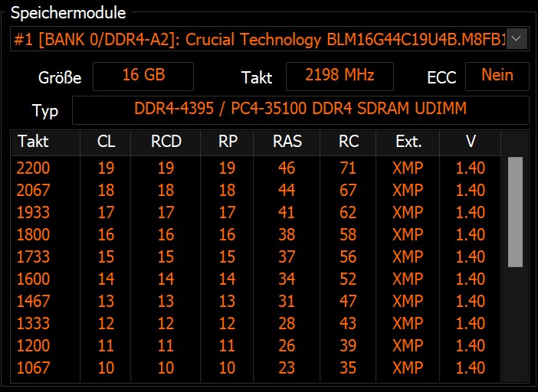Click RAS value 41 in the table

coord(287,212)
